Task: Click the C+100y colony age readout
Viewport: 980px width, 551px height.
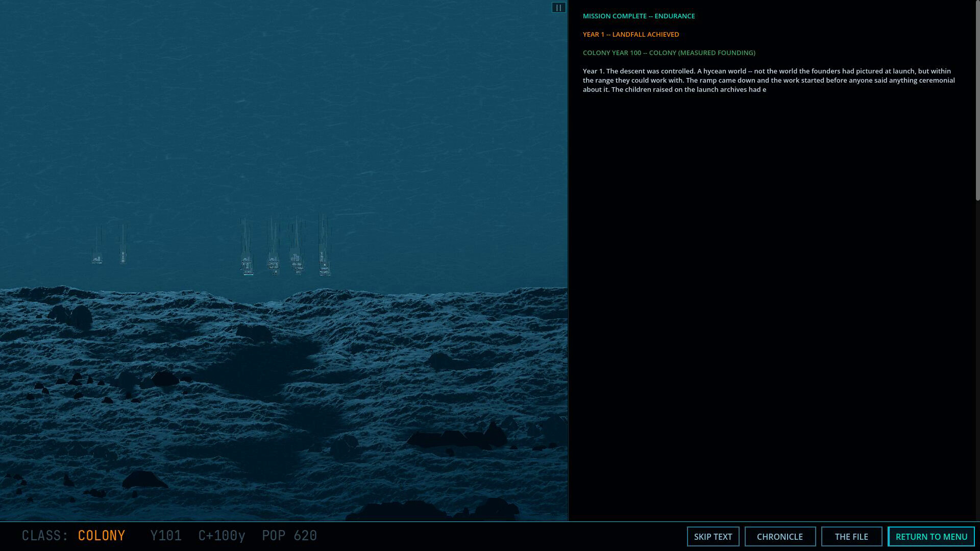Action: pyautogui.click(x=222, y=536)
